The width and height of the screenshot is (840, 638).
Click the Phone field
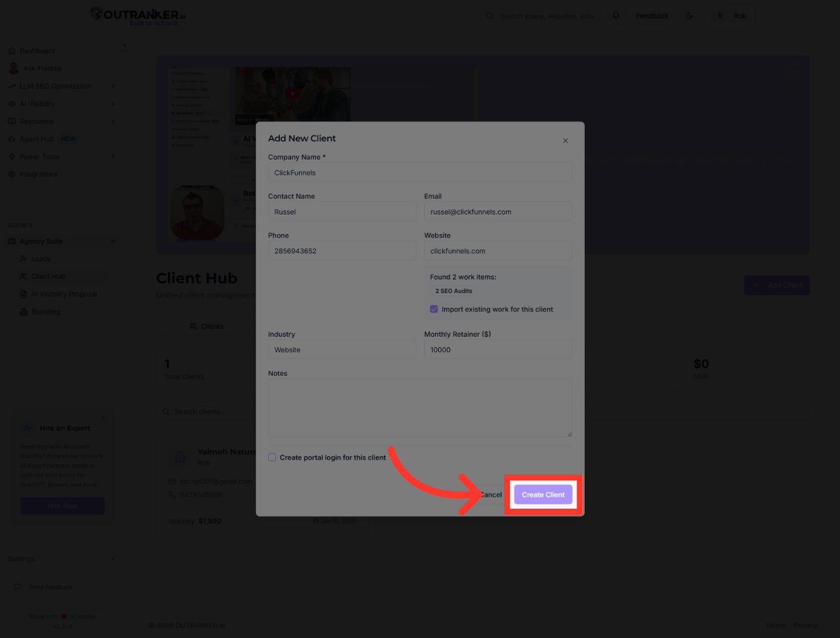point(342,251)
